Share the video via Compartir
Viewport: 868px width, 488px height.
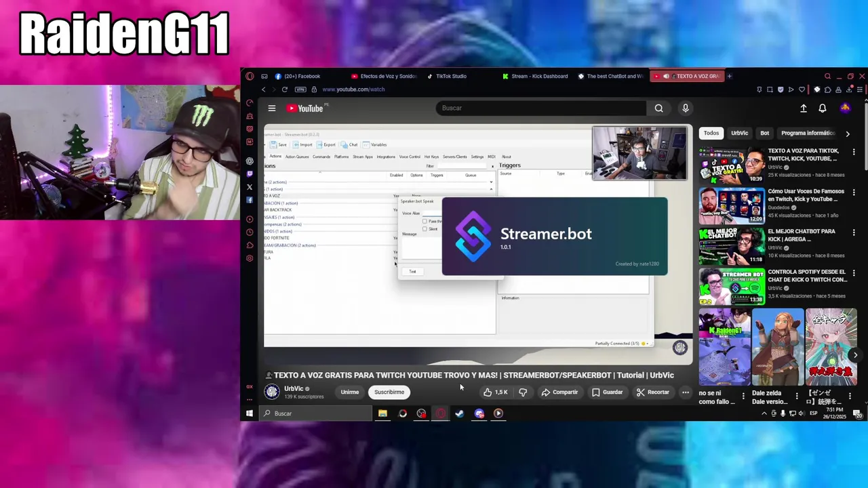559,392
